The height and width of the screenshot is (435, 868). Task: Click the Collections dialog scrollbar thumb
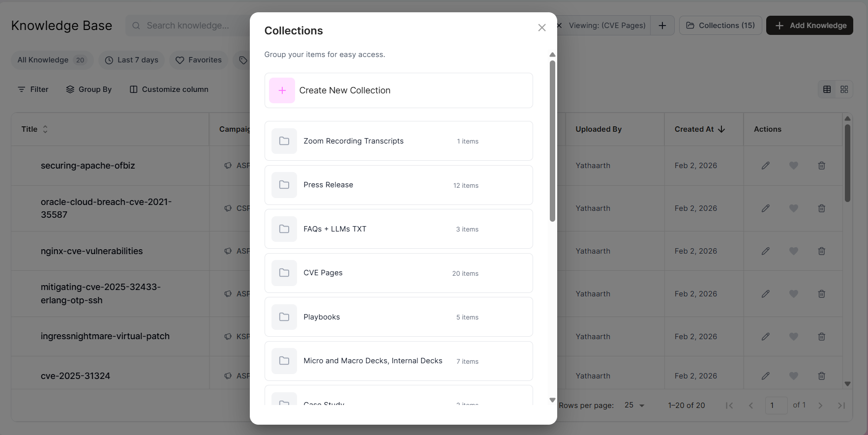tap(552, 141)
